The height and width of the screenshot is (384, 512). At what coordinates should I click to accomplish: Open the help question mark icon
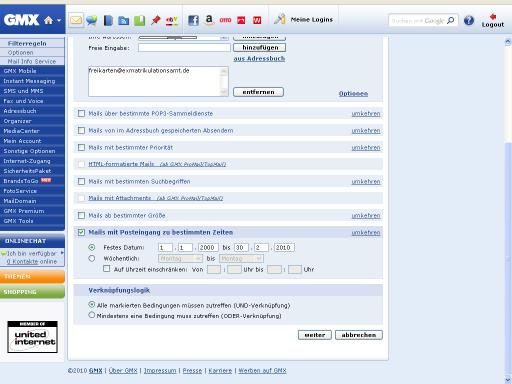pos(469,20)
